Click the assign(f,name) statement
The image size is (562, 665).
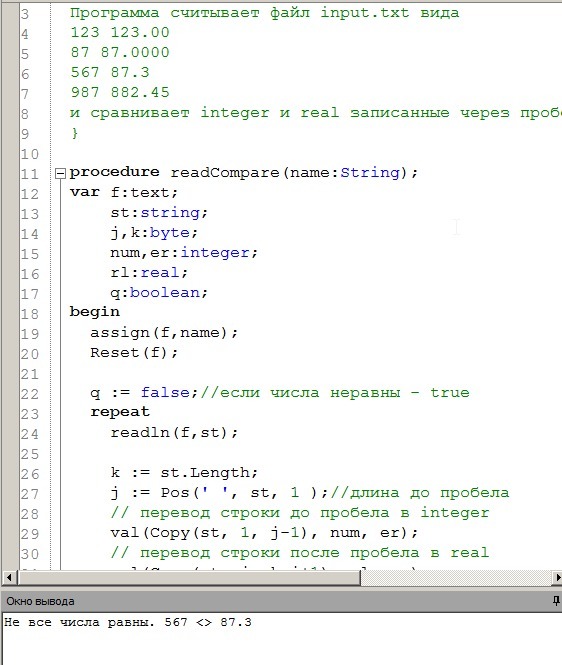point(164,332)
